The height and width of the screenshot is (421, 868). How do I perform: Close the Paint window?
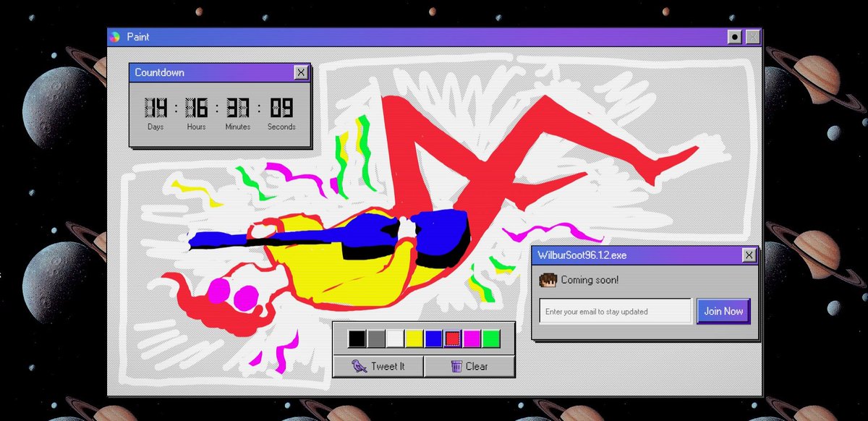pyautogui.click(x=753, y=37)
